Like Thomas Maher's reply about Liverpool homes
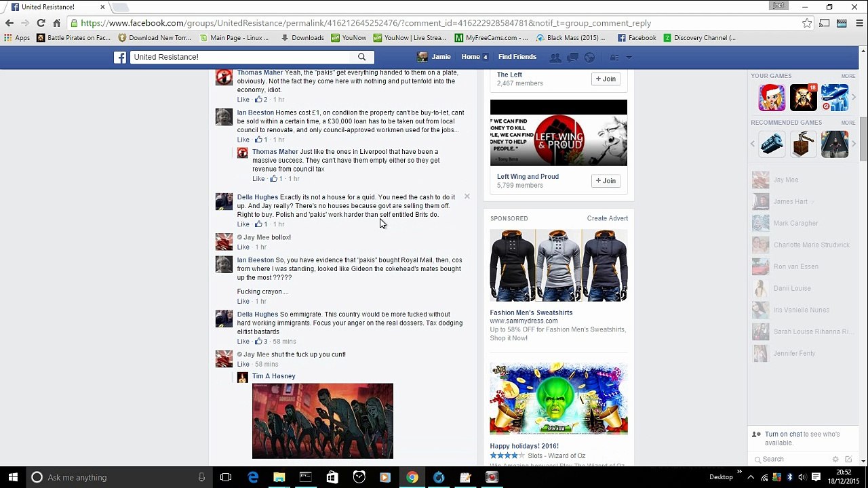Image resolution: width=868 pixels, height=488 pixels. (x=258, y=179)
